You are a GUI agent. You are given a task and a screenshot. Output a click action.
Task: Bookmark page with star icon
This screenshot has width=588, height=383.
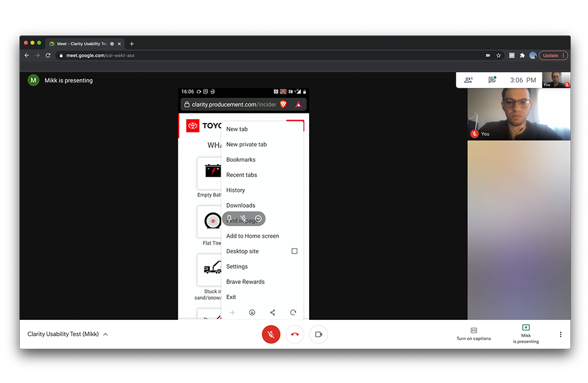click(x=499, y=55)
